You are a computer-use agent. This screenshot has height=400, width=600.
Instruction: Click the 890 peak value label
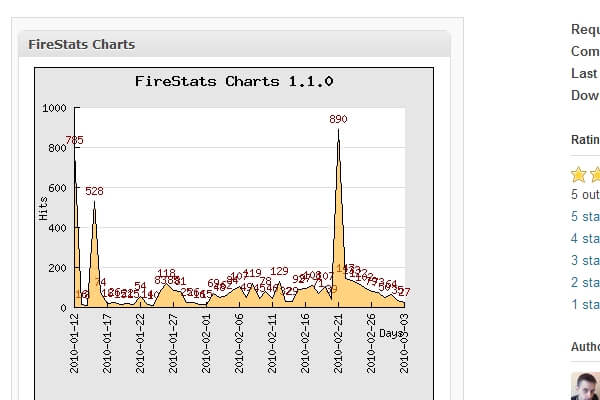(x=338, y=119)
